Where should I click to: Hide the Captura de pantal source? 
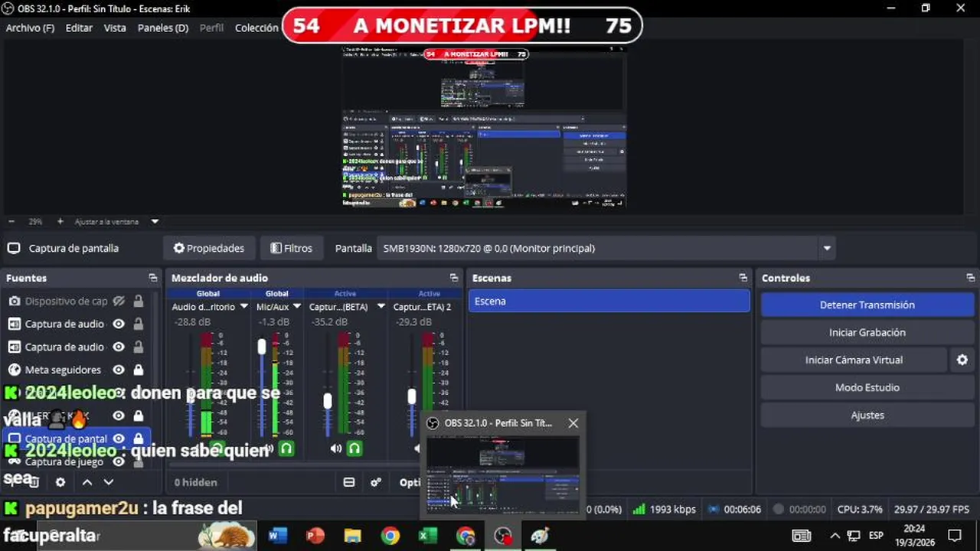point(119,439)
